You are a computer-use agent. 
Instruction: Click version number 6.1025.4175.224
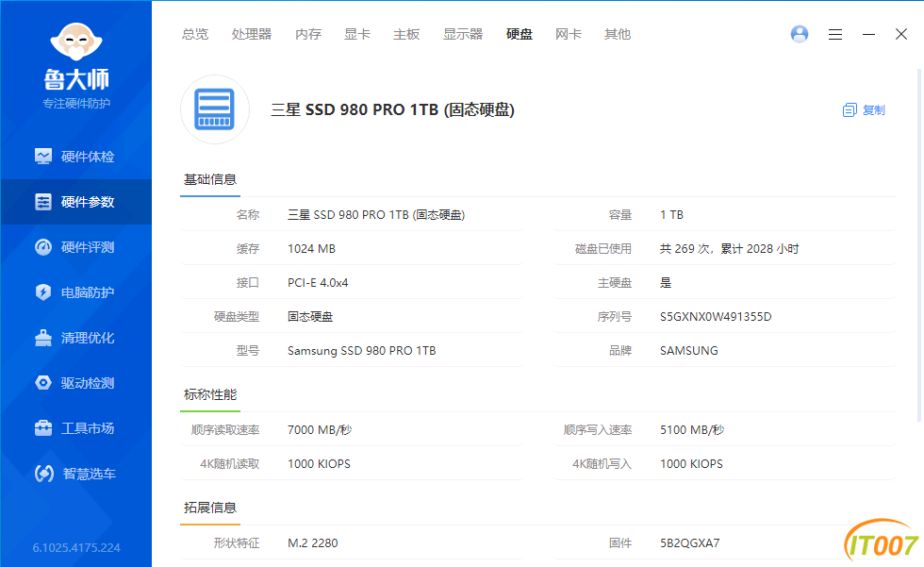click(76, 547)
